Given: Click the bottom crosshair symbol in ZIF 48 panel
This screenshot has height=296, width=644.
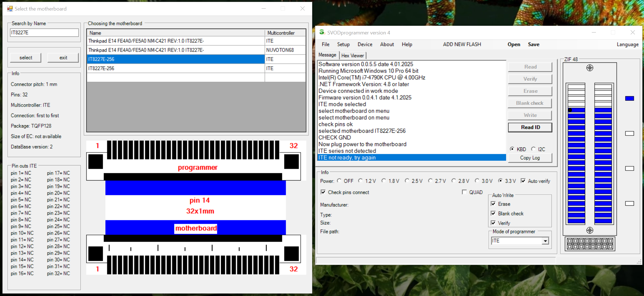Looking at the screenshot, I should pos(590,230).
